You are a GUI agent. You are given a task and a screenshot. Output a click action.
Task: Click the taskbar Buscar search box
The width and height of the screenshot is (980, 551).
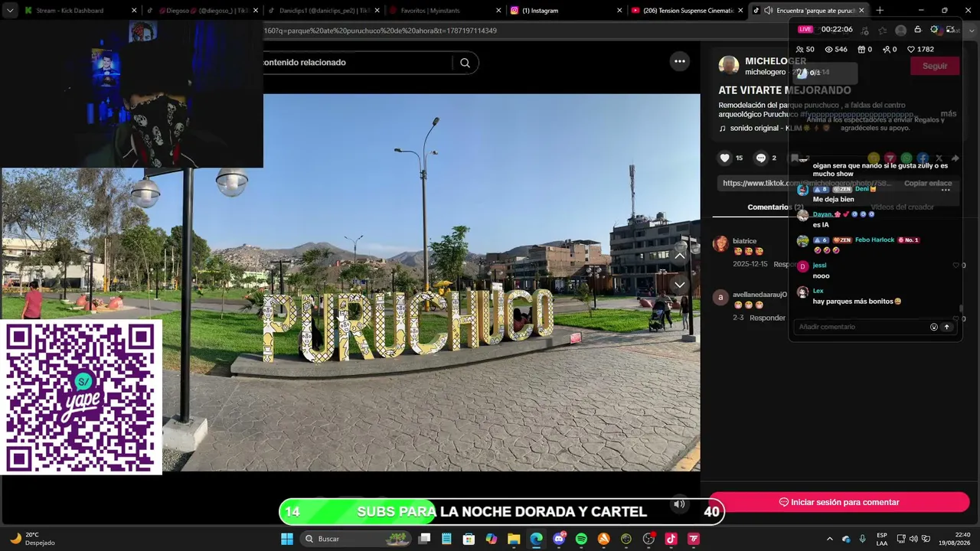point(355,539)
